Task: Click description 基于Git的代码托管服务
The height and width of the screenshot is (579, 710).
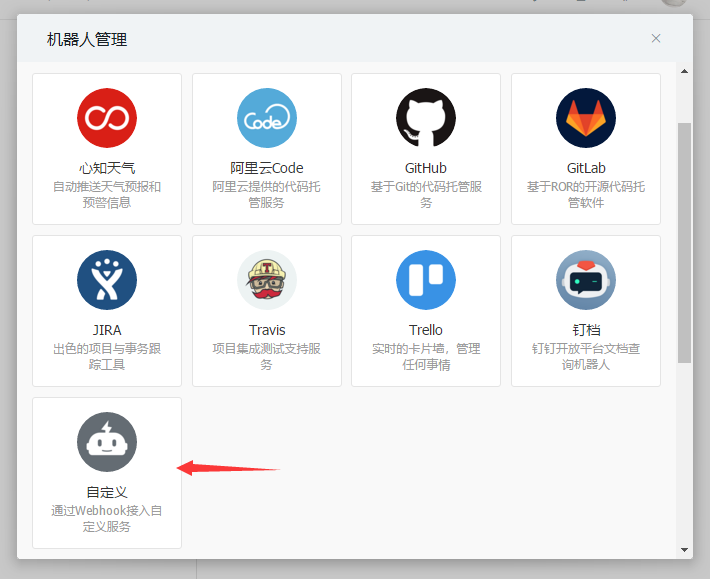Action: (426, 195)
